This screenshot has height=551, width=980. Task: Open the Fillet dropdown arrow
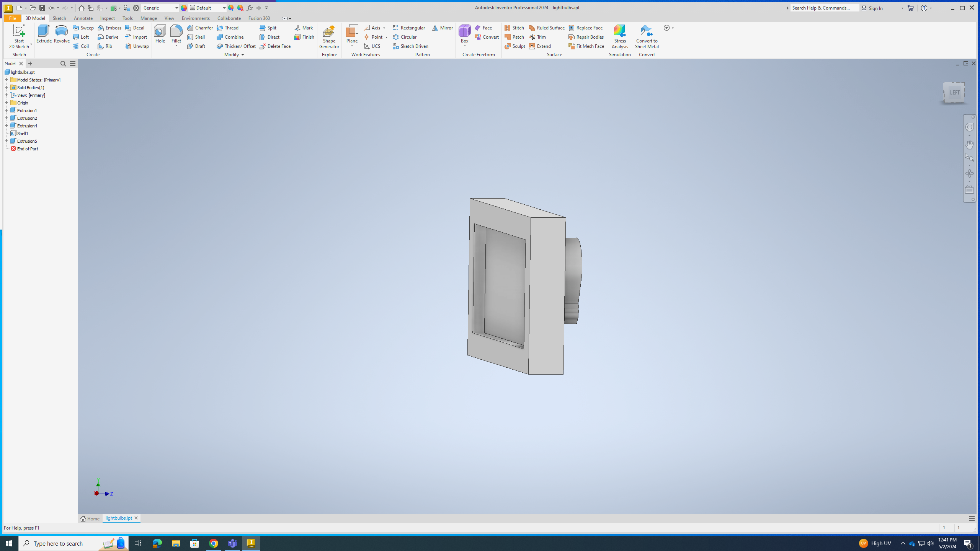(176, 46)
